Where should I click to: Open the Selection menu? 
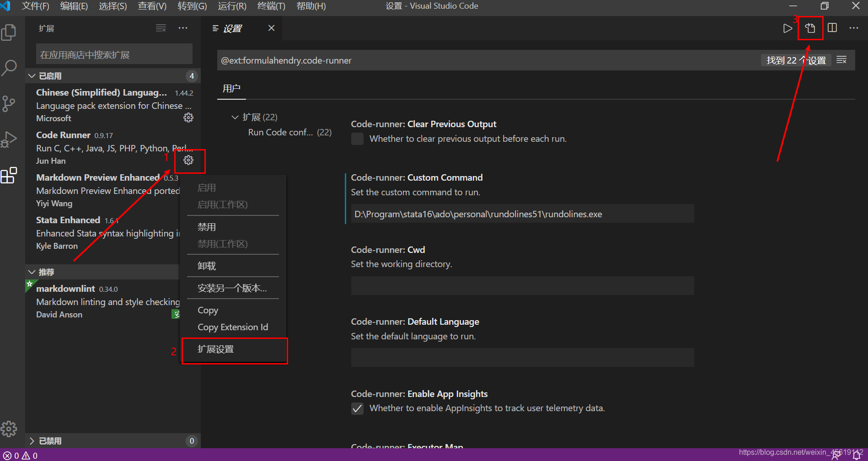click(x=113, y=6)
